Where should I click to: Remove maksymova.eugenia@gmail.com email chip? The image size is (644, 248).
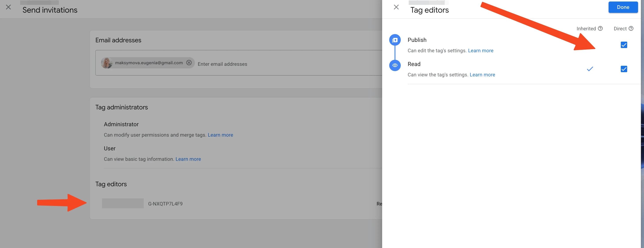pos(189,63)
